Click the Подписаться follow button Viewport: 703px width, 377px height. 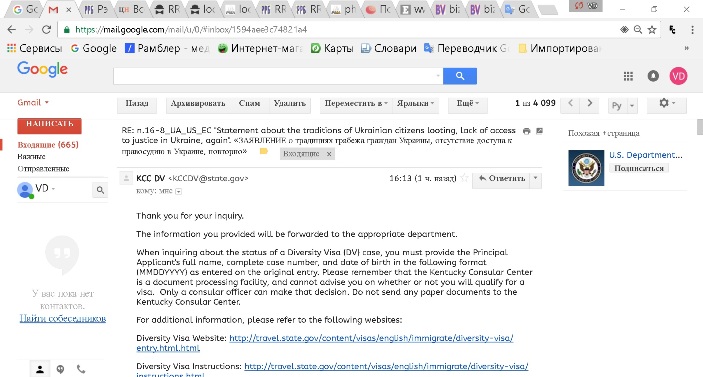click(x=639, y=168)
